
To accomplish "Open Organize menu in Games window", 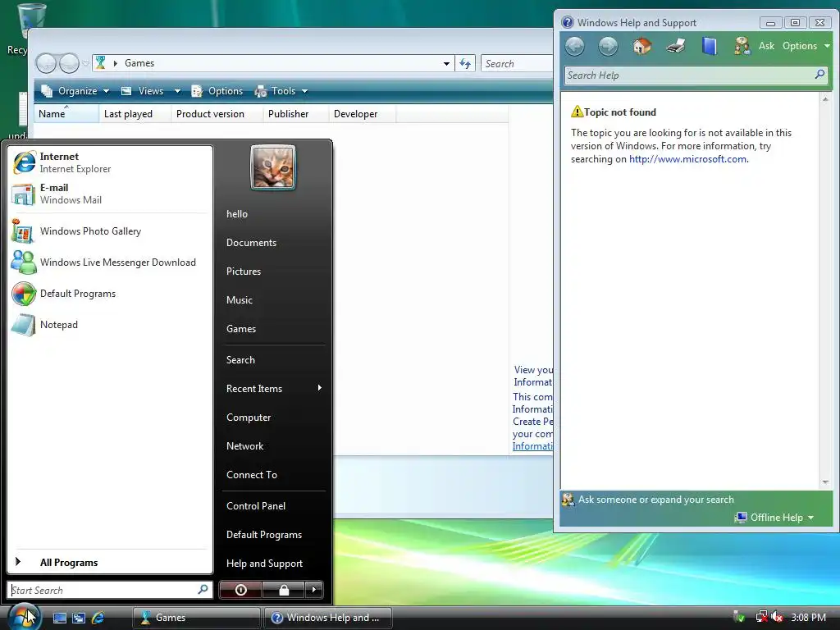I will pyautogui.click(x=75, y=91).
